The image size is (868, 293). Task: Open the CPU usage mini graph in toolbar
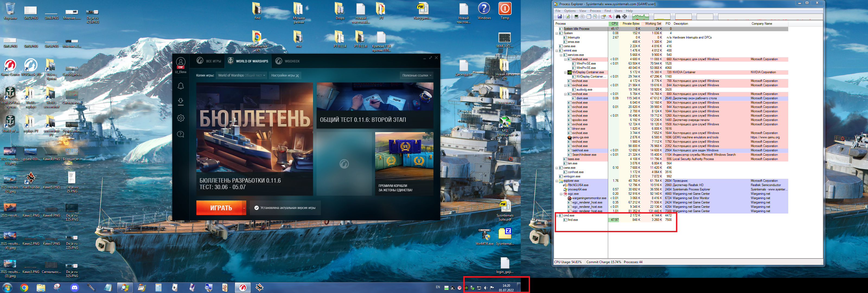click(641, 17)
